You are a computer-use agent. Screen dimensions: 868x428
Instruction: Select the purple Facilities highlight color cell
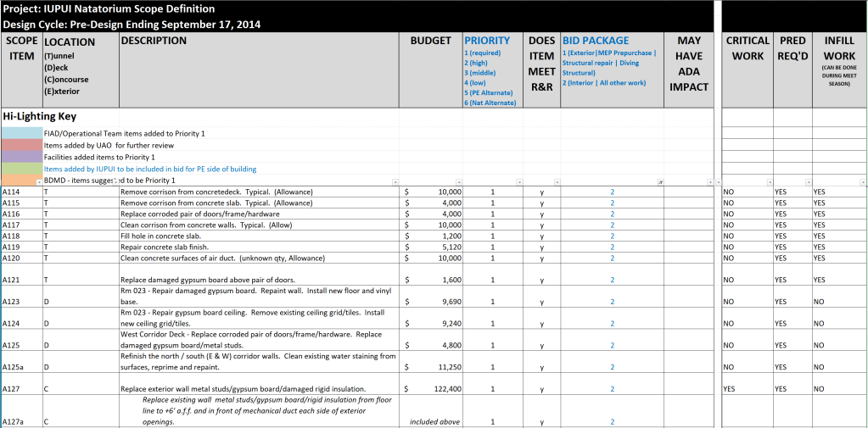[x=21, y=157]
